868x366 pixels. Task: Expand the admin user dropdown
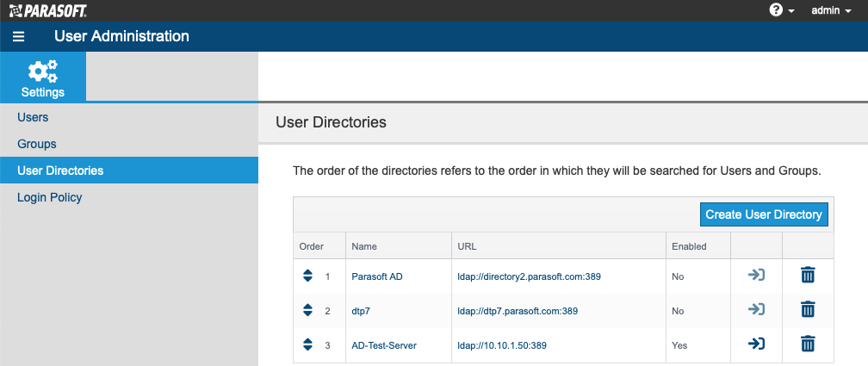tap(831, 10)
